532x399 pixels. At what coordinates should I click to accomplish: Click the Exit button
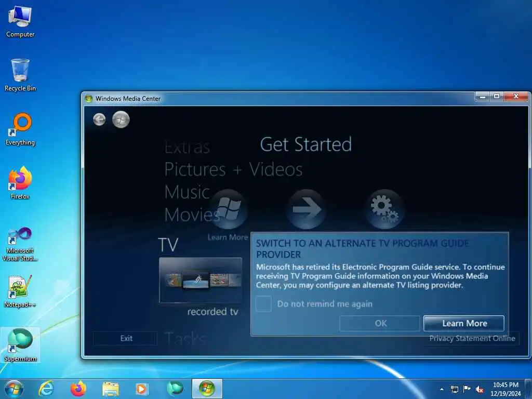click(126, 338)
